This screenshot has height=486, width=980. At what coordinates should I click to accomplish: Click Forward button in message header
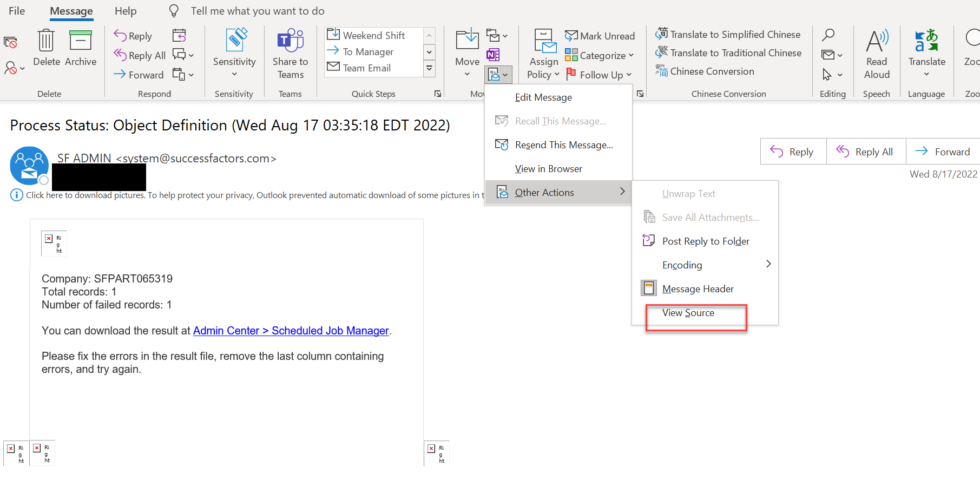[943, 152]
